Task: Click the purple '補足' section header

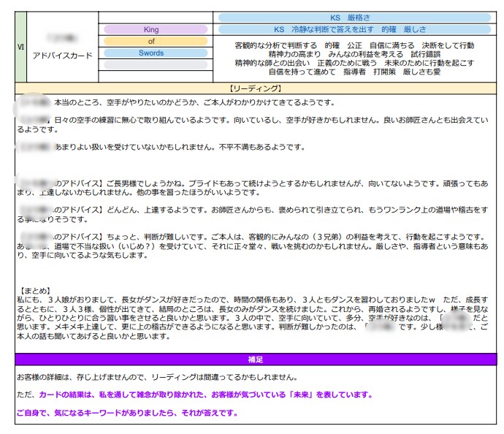Action: [256, 359]
